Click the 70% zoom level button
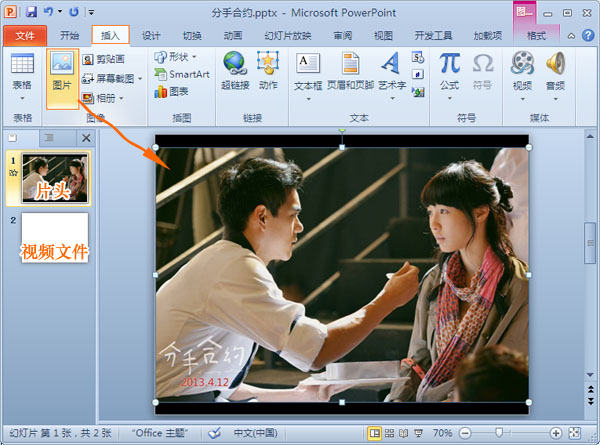The image size is (600, 445). click(x=442, y=433)
